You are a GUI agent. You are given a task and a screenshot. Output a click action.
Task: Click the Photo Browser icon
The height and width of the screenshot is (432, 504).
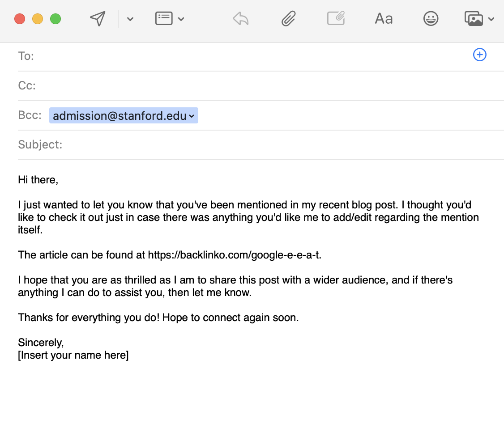tap(474, 19)
